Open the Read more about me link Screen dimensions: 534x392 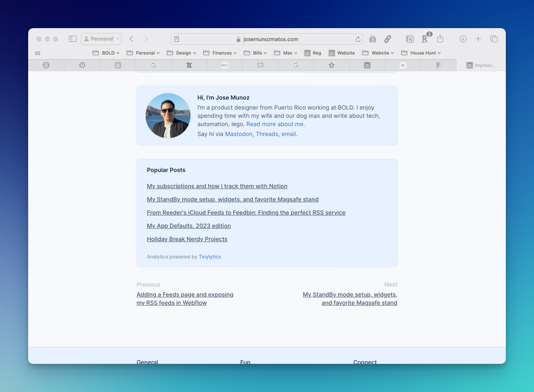275,124
